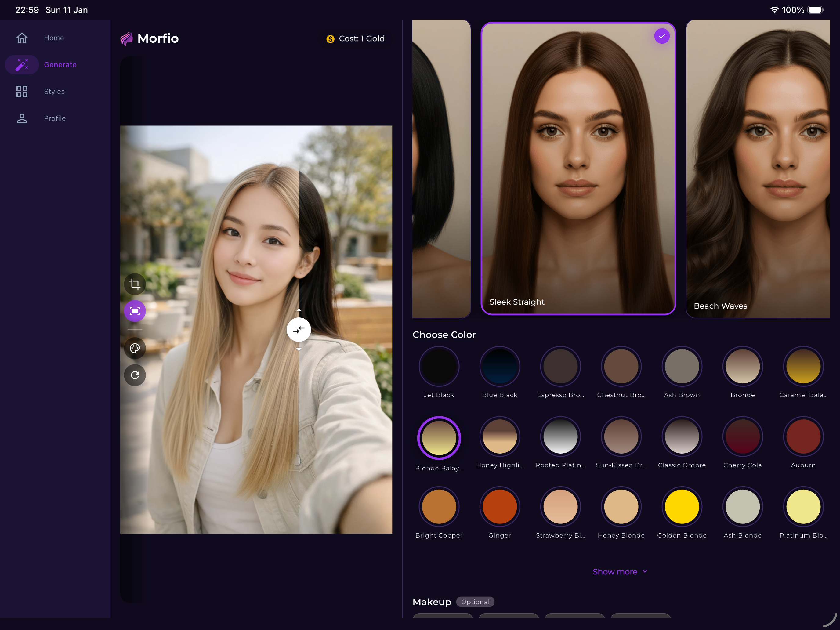Select the Beach Waves hairstyle card
Viewport: 840px width, 630px height.
pyautogui.click(x=758, y=169)
